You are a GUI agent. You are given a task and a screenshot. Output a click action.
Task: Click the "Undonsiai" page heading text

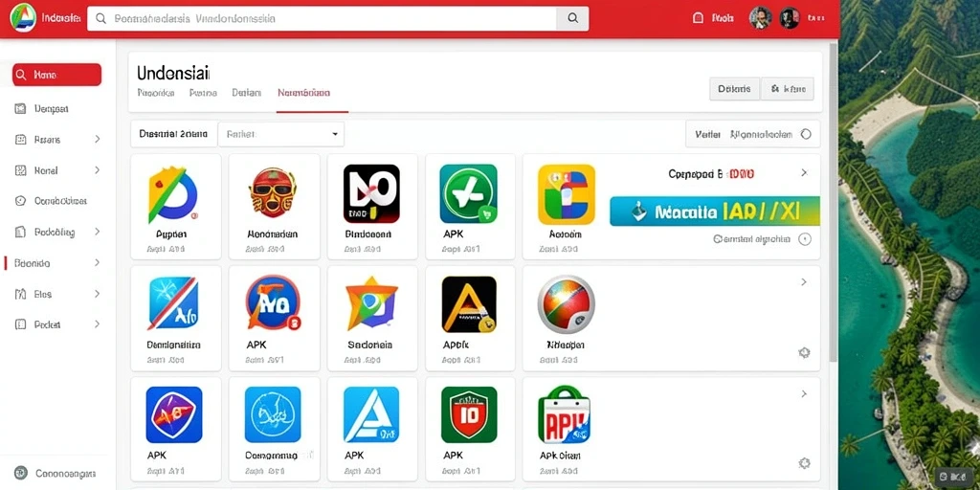click(173, 73)
